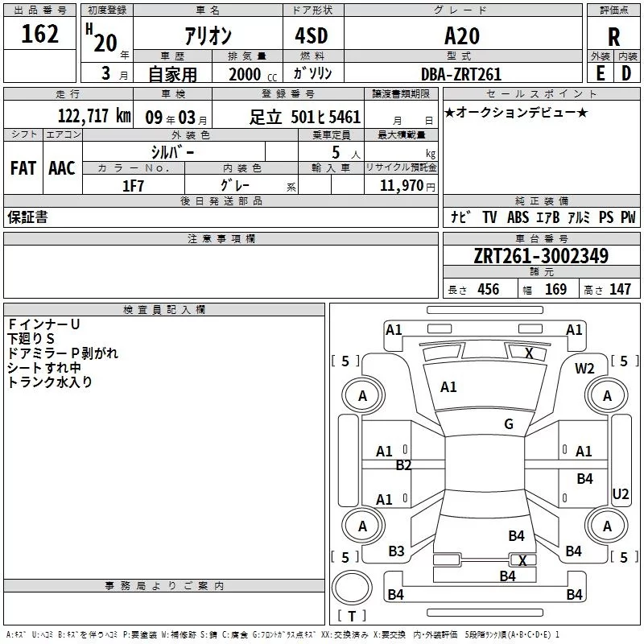Select the ABS equipment item
The width and height of the screenshot is (644, 644).
(x=518, y=217)
